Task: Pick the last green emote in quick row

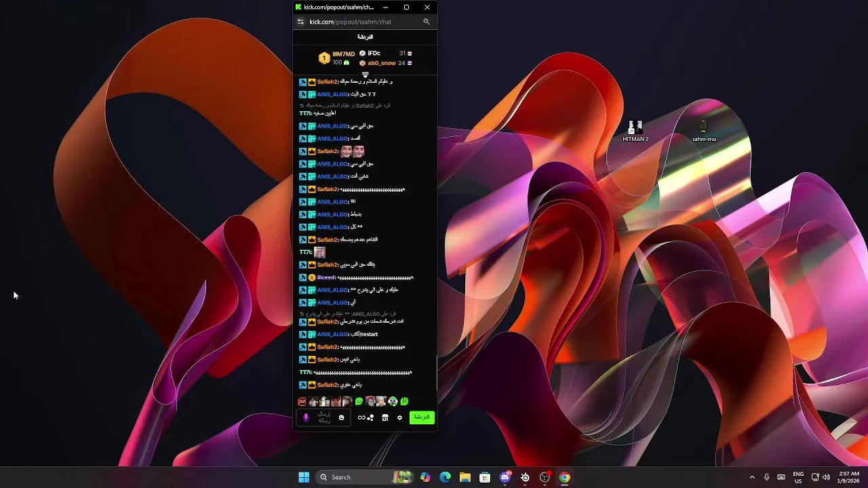Action: coord(404,401)
